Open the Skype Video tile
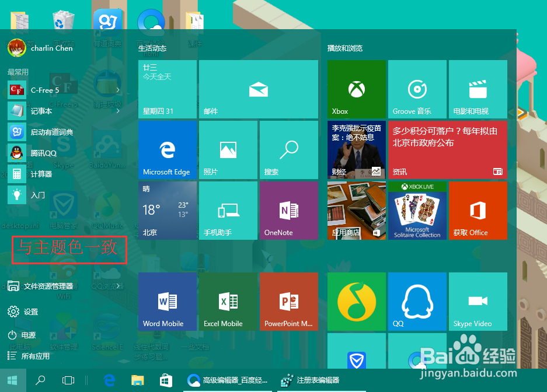This screenshot has width=547, height=392. point(478,302)
